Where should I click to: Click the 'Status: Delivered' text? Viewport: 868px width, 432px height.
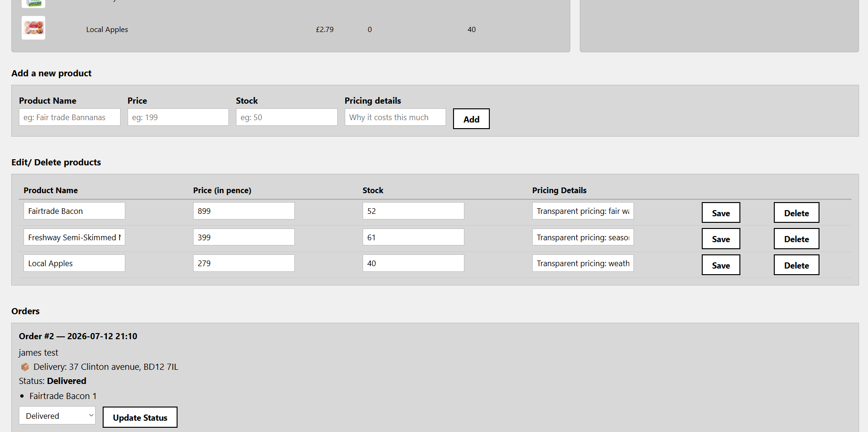coord(53,381)
